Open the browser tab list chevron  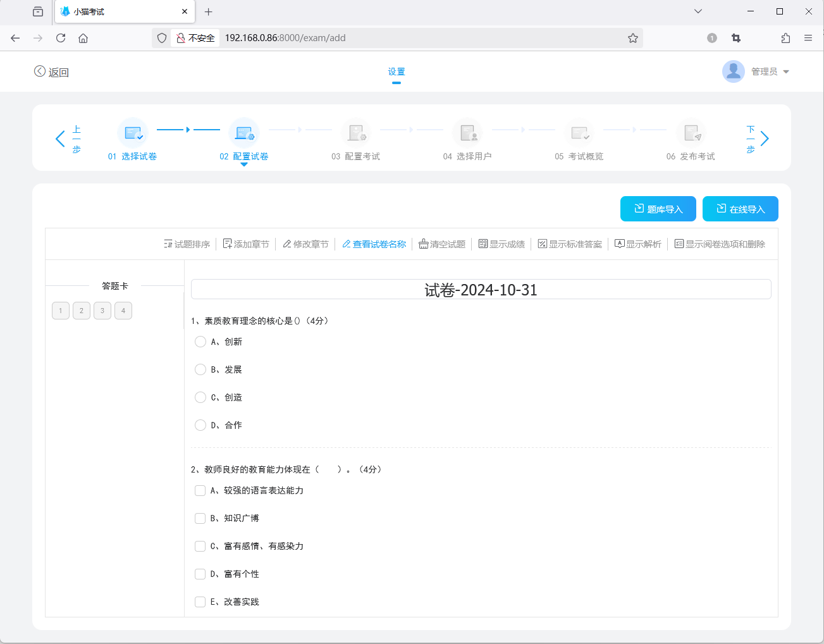tap(698, 11)
